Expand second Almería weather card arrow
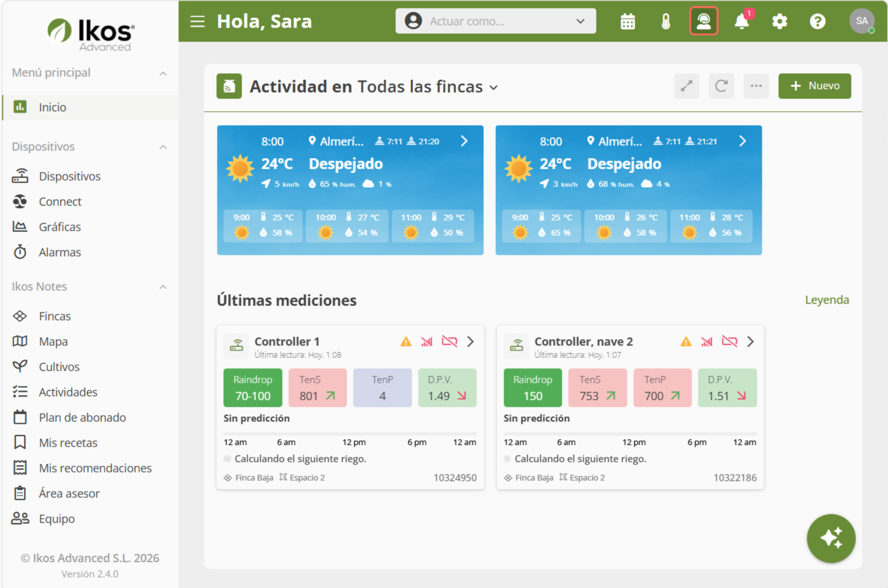Image resolution: width=888 pixels, height=588 pixels. (x=743, y=141)
